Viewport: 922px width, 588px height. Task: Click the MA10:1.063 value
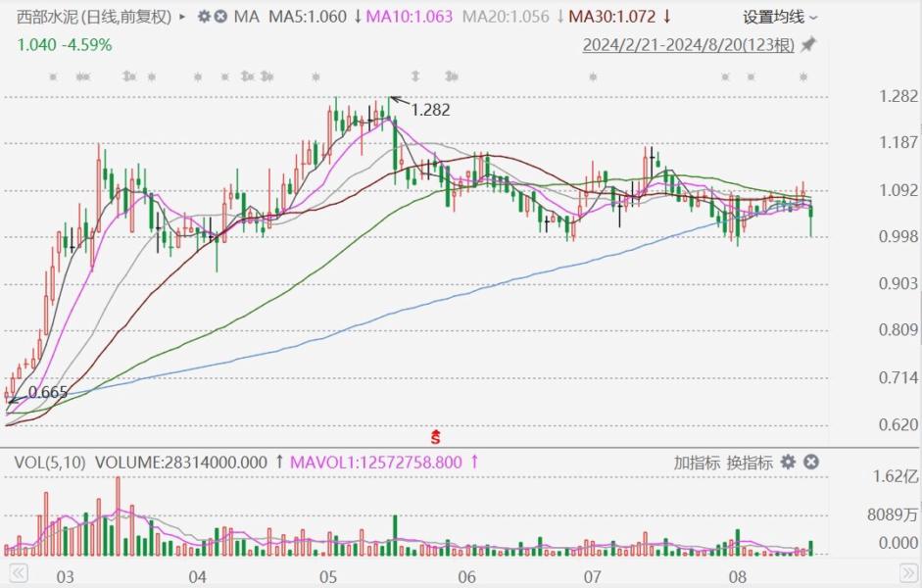[x=410, y=17]
